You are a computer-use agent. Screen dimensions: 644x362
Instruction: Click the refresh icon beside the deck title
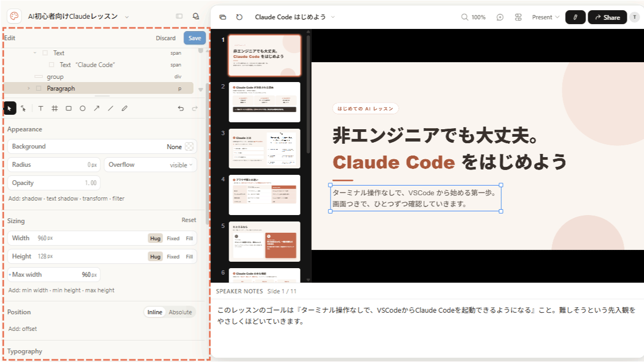[x=239, y=17]
